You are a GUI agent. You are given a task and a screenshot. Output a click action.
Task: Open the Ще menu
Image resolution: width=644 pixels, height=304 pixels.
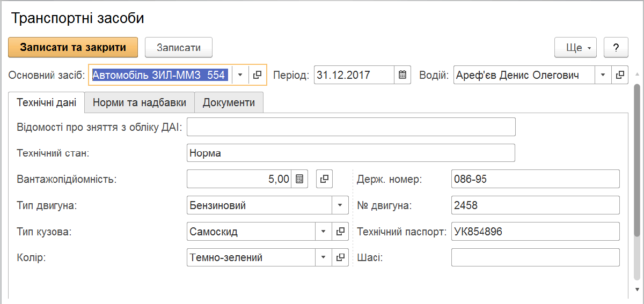coord(576,47)
